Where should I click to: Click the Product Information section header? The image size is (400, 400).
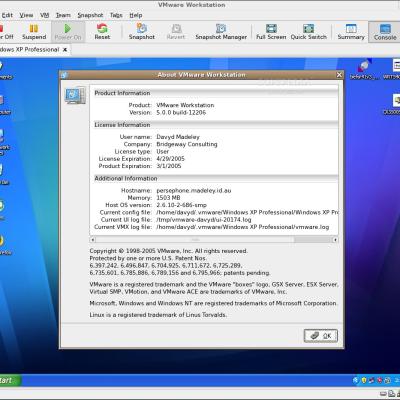point(122,93)
